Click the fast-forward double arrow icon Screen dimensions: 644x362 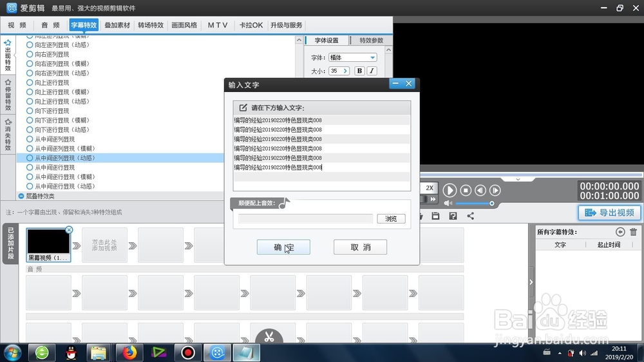[x=433, y=199]
